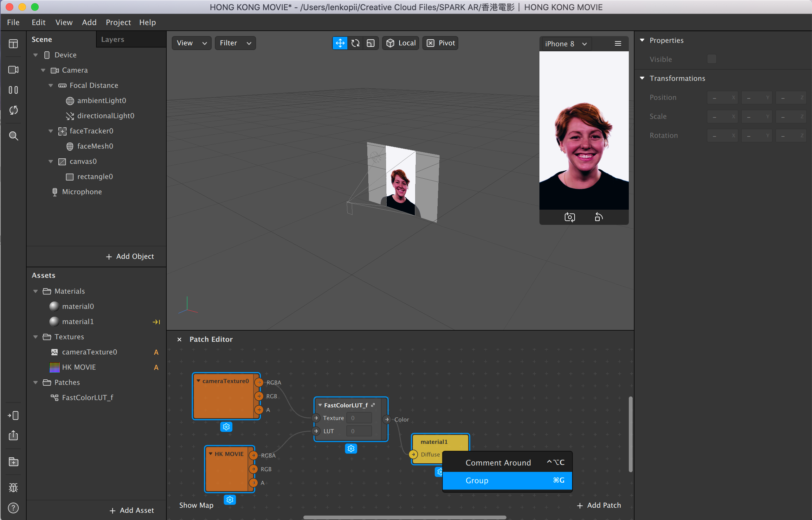The height and width of the screenshot is (520, 812).
Task: Select material0 in Assets
Action: [96, 306]
